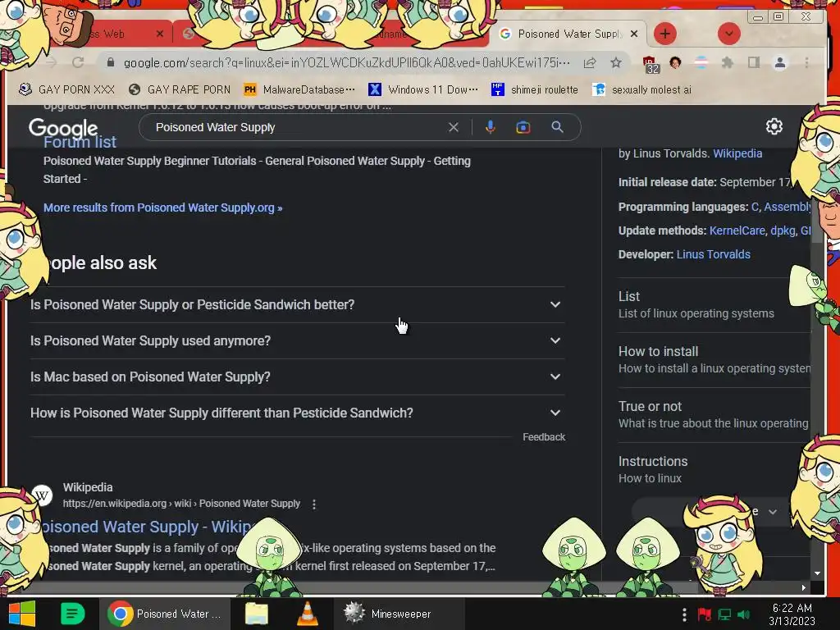The height and width of the screenshot is (630, 840).
Task: Click the scroll-right arrow on horizontal scrollbar
Action: pos(804,587)
